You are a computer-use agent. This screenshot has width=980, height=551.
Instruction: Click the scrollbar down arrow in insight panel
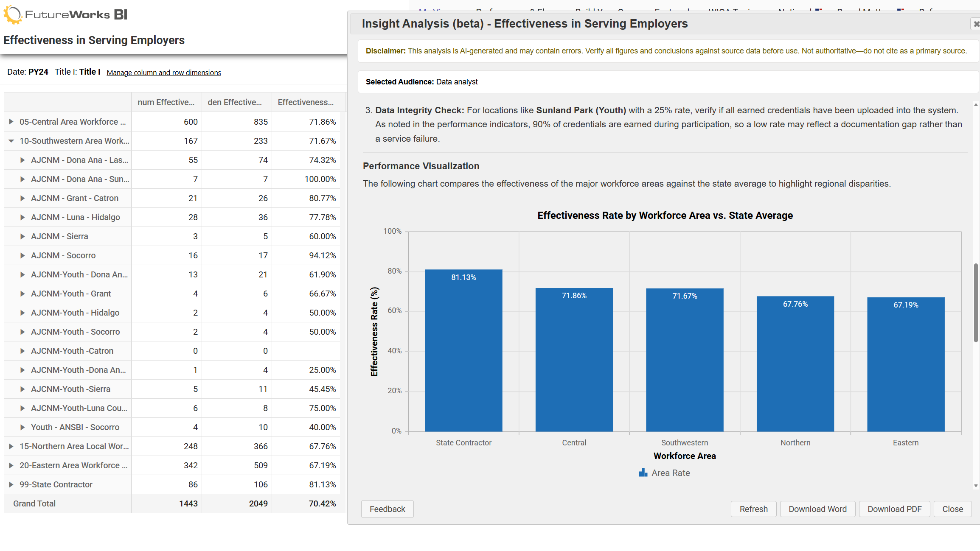tap(976, 486)
